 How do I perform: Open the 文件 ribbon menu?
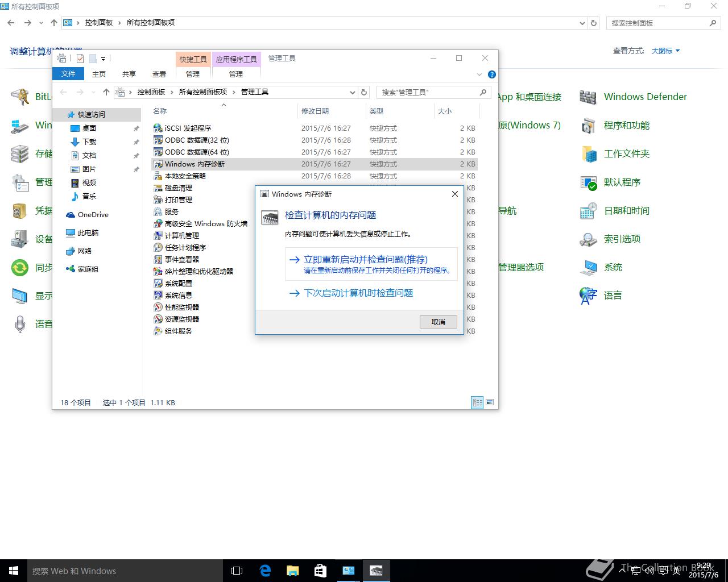[68, 74]
